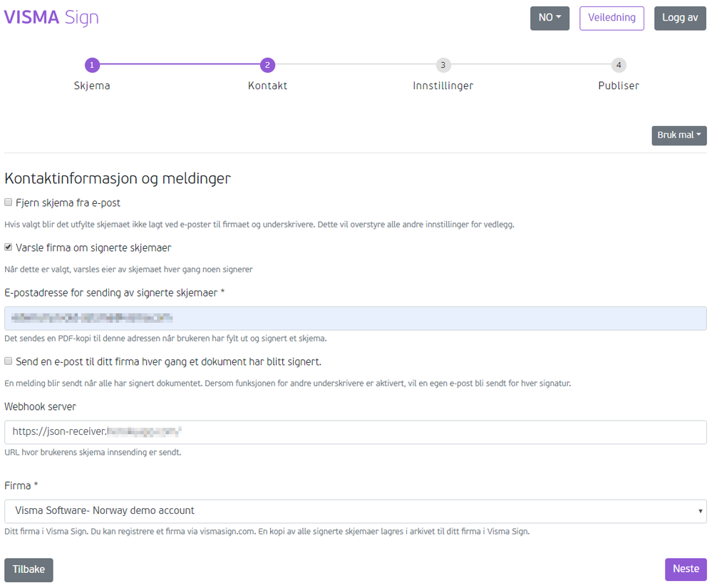Image resolution: width=712 pixels, height=588 pixels.
Task: Go to step 3 Innstillinger
Action: 443,65
